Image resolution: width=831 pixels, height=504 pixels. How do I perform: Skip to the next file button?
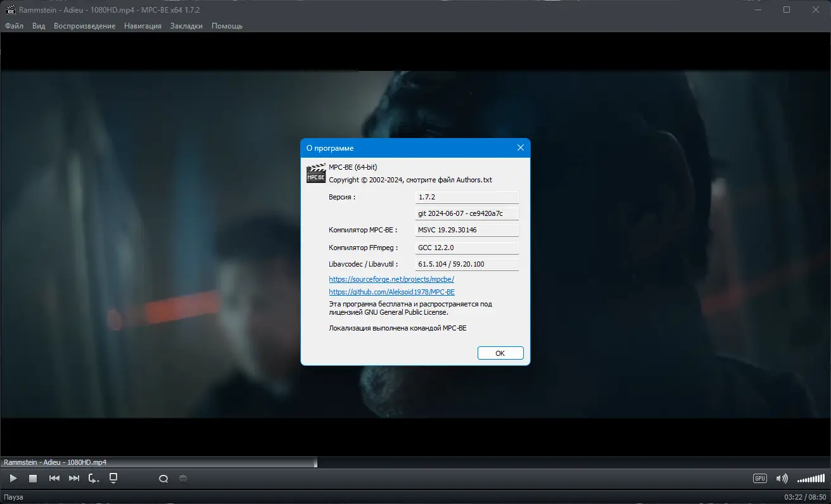(74, 479)
